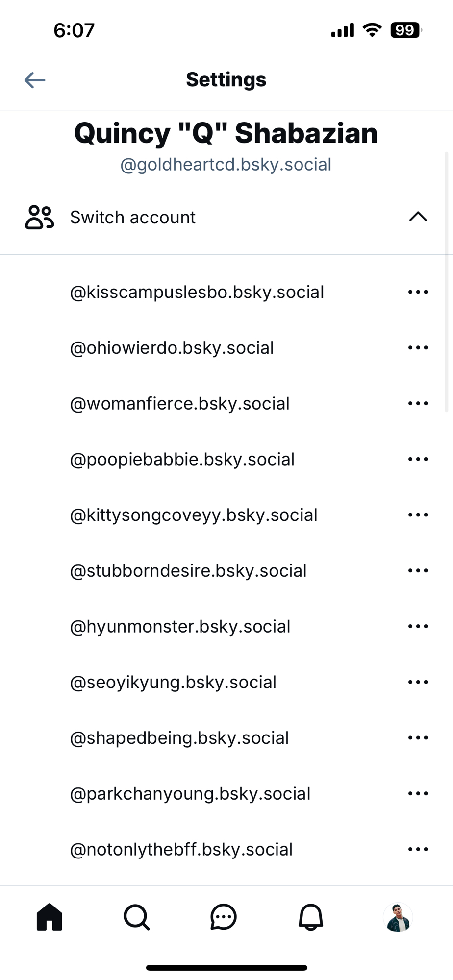Tap the Switch account people icon
The image size is (453, 980).
(39, 217)
